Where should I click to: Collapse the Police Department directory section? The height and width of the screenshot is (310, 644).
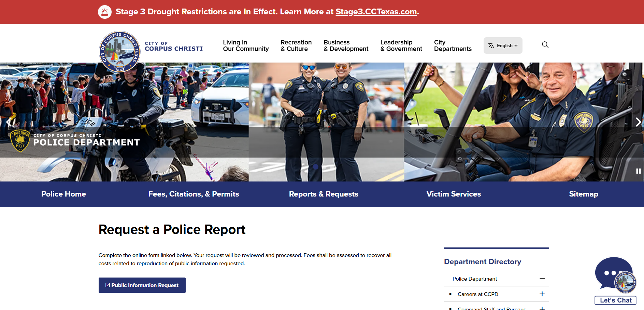tap(542, 279)
